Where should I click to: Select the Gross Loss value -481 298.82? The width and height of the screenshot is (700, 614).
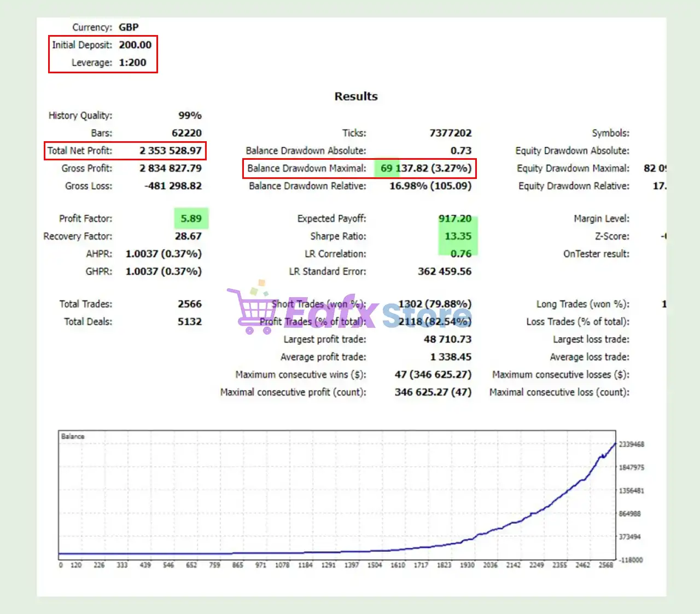pos(173,186)
